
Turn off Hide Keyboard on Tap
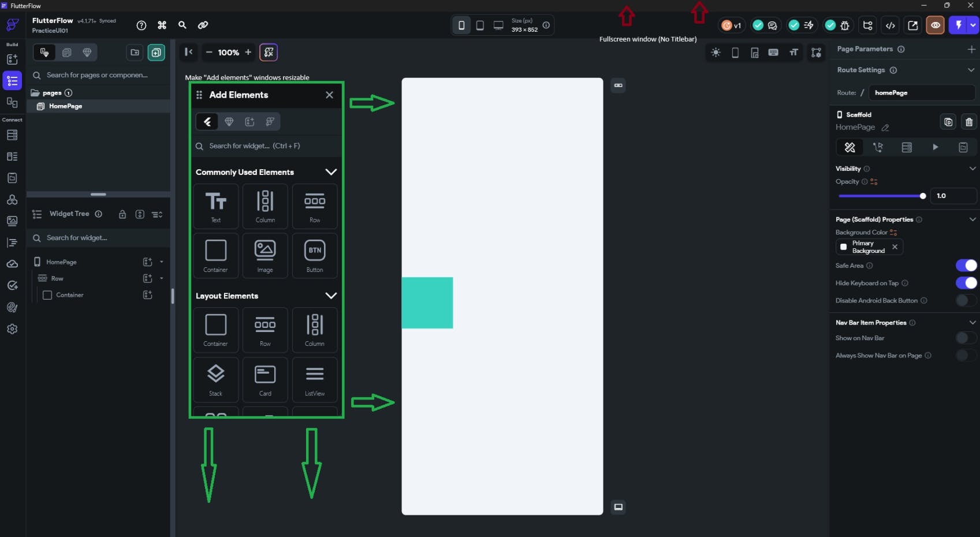click(966, 283)
